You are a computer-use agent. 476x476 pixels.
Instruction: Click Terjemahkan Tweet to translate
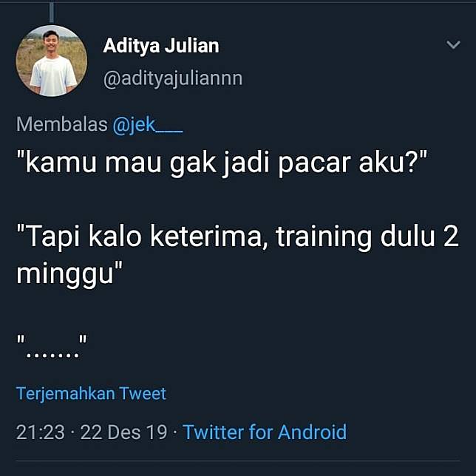pos(91,394)
